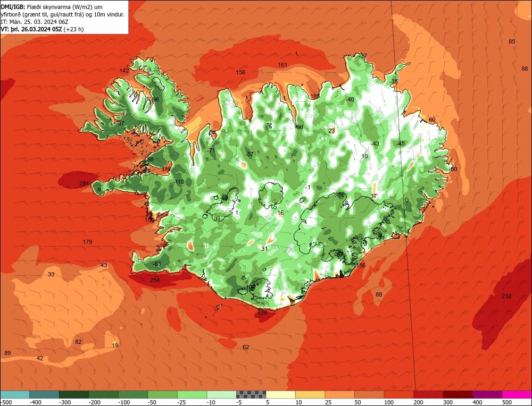532x406 pixels.
Task: Click the 500 label on the legend scale
Action: tap(507, 403)
